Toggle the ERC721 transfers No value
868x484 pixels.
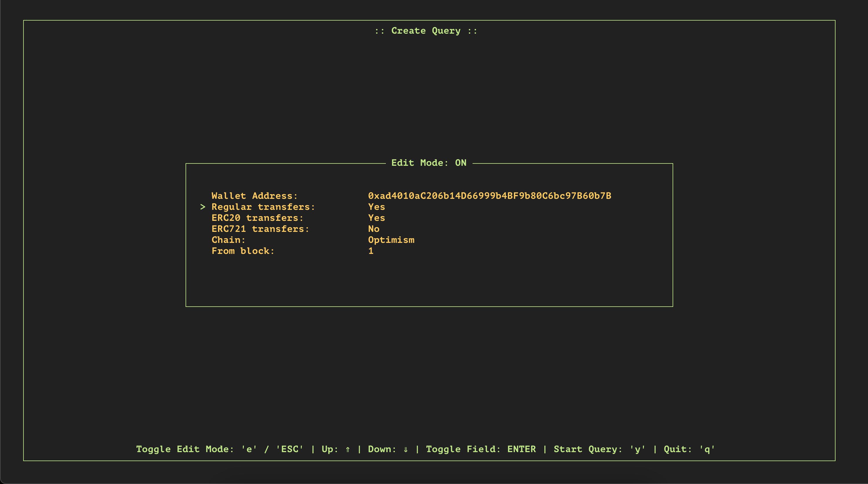[374, 229]
